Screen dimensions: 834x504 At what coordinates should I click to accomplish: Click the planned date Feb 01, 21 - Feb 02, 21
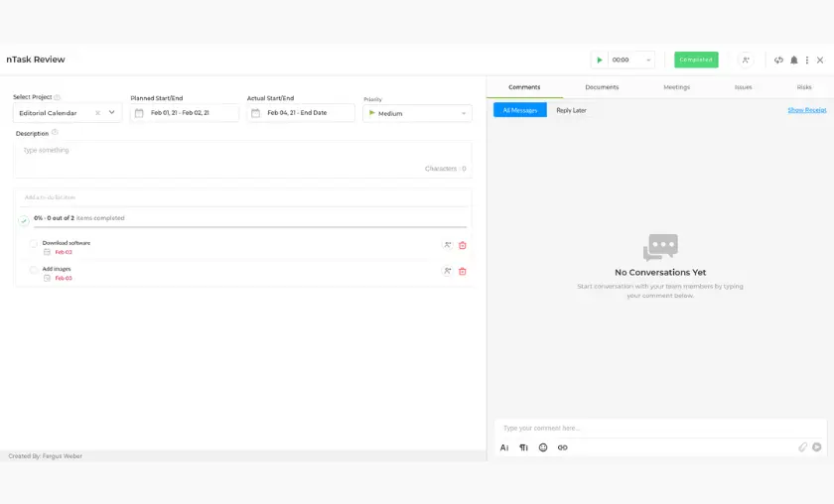coord(180,113)
